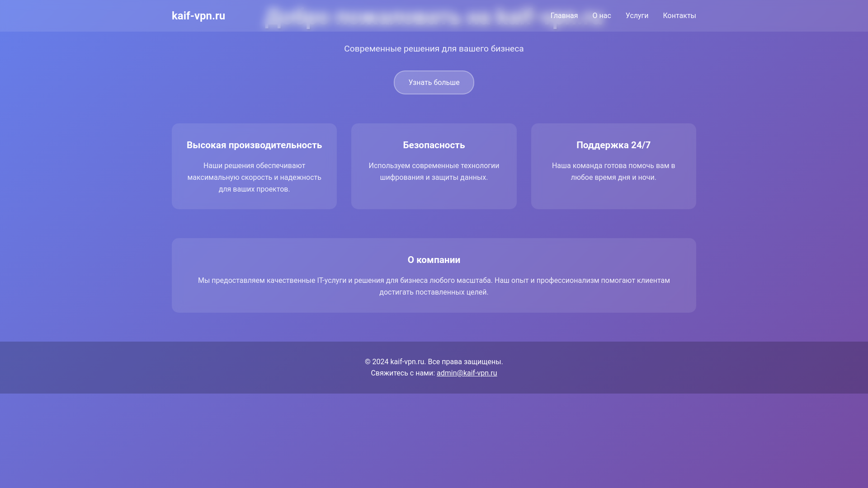Viewport: 868px width, 488px height.
Task: Select the Высокая производительность card heading
Action: click(254, 145)
